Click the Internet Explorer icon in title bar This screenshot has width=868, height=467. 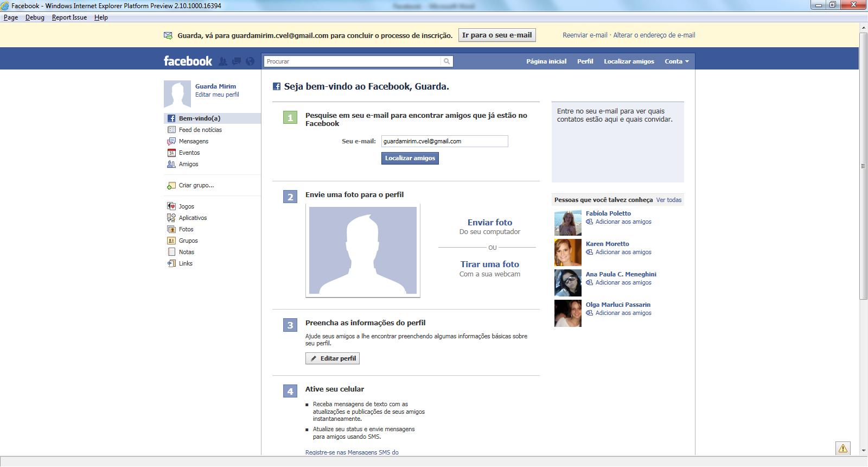coord(5,6)
